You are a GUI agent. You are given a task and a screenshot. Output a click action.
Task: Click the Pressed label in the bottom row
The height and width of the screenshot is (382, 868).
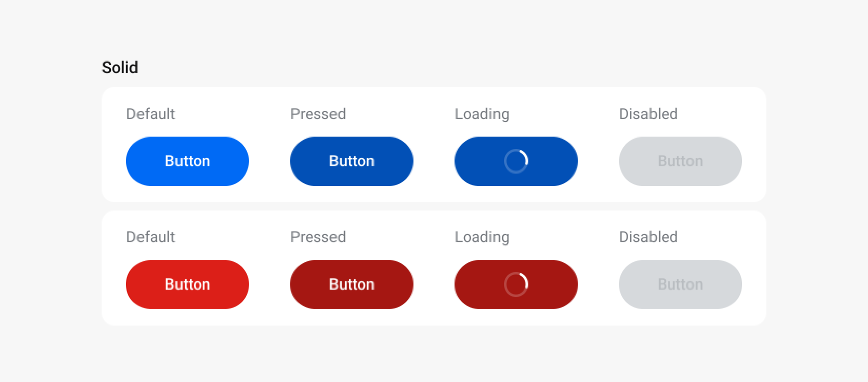point(318,237)
